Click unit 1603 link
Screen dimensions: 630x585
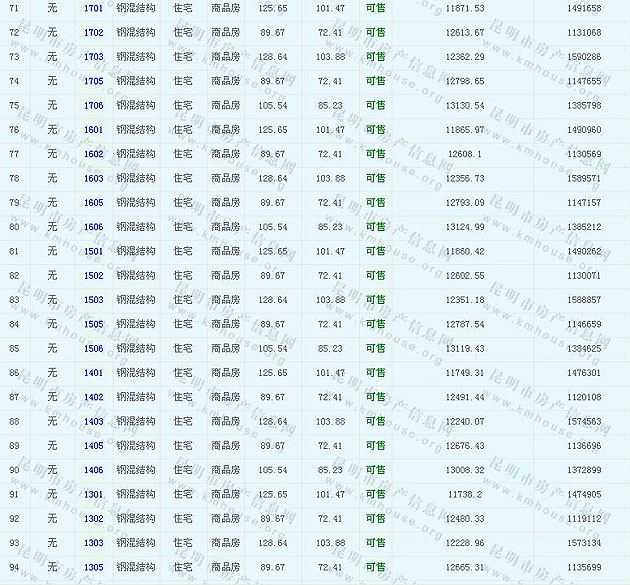pos(93,178)
